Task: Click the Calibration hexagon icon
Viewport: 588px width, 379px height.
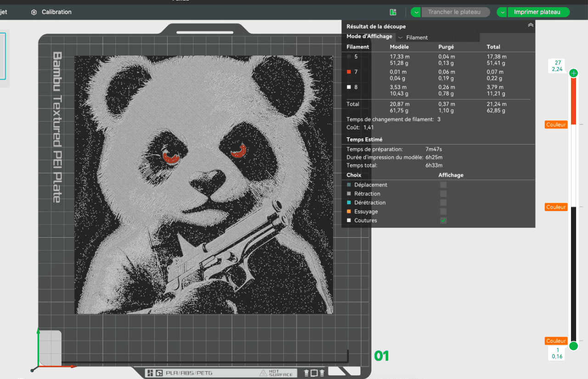Action: tap(34, 12)
